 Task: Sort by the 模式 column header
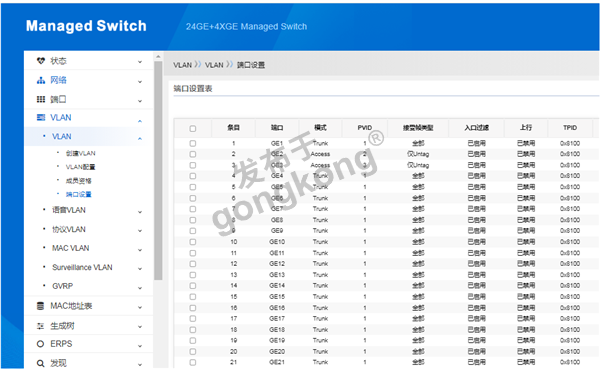[x=320, y=128]
